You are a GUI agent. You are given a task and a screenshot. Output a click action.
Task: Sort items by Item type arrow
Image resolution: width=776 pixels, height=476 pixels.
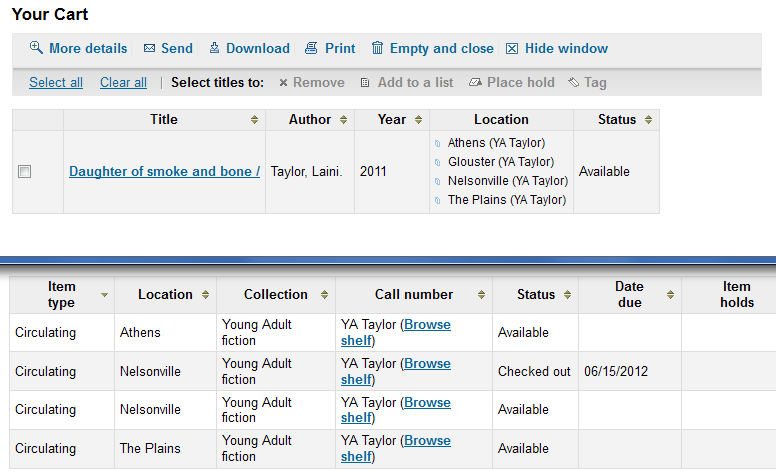pos(104,295)
